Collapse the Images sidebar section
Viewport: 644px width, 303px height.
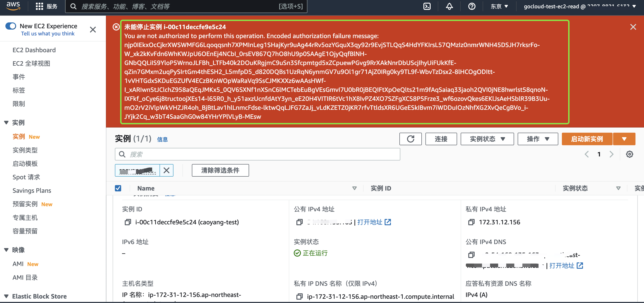[x=7, y=250]
